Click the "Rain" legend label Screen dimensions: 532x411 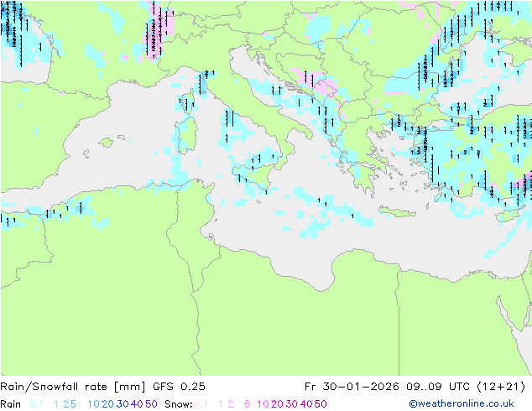click(11, 404)
